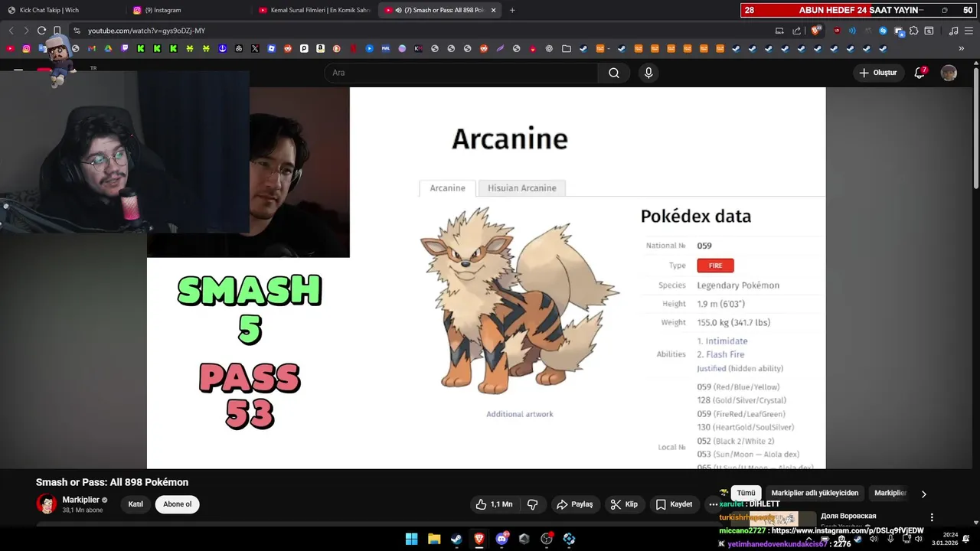Go back with browser back arrow
This screenshot has height=551, width=980.
11,31
